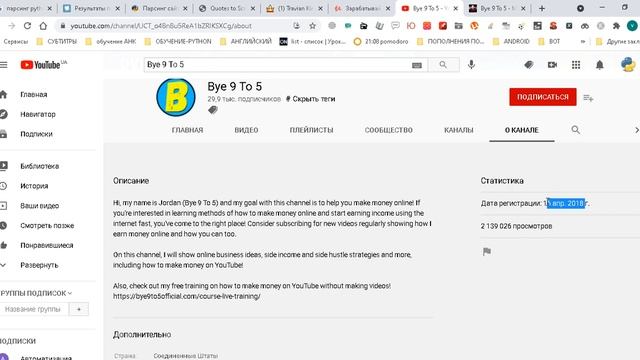Click the search magnifier button
Viewport: 640px width, 360px height.
click(x=443, y=65)
